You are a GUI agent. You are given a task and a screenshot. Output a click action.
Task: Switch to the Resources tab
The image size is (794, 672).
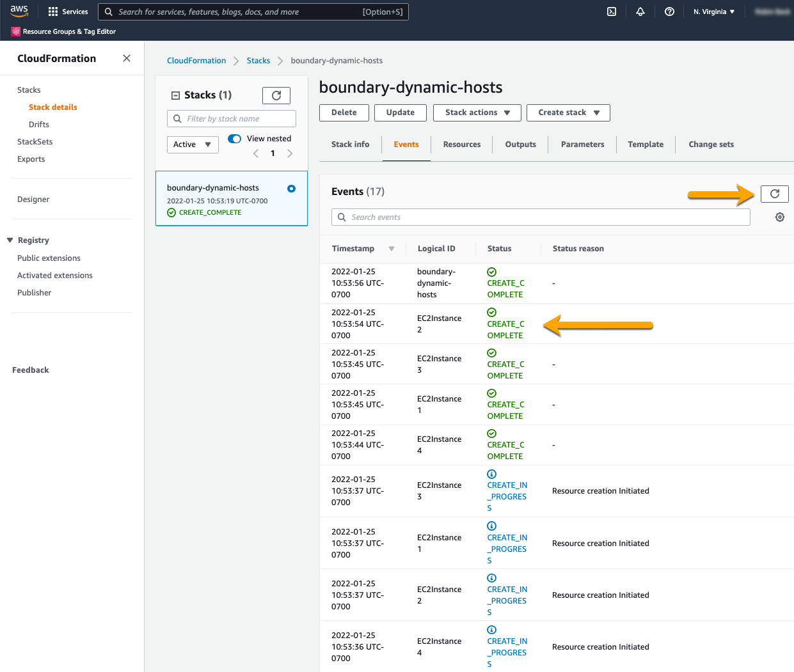click(462, 145)
